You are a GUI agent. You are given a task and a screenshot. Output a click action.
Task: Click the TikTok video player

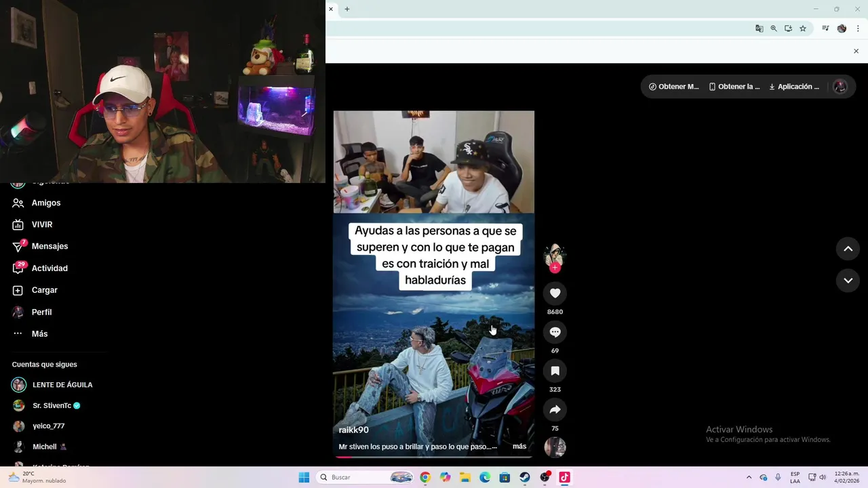pos(433,285)
